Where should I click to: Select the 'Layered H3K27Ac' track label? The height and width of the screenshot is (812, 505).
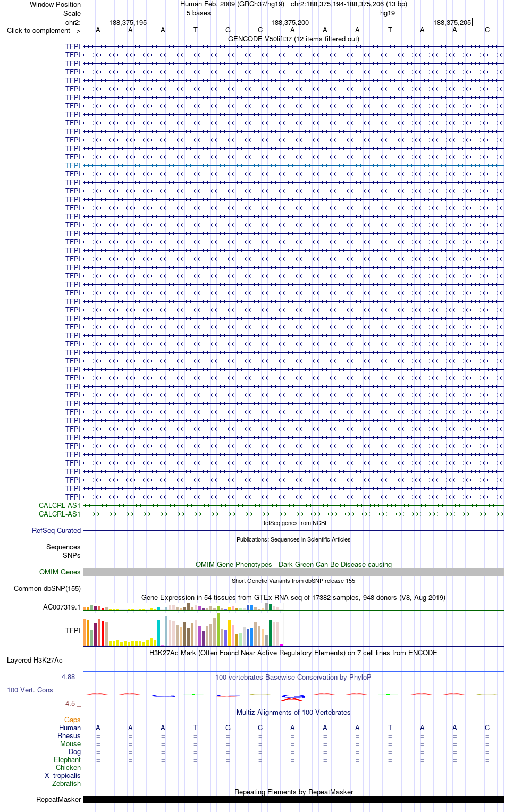(x=35, y=660)
